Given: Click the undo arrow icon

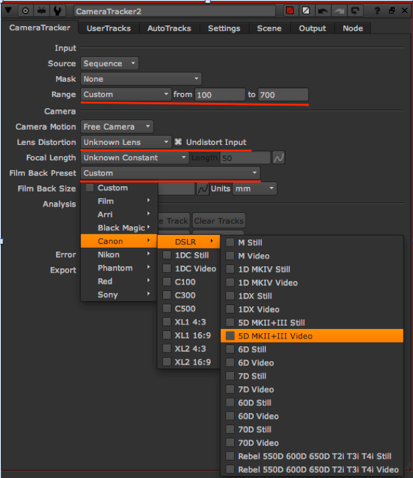Looking at the screenshot, I should 322,11.
